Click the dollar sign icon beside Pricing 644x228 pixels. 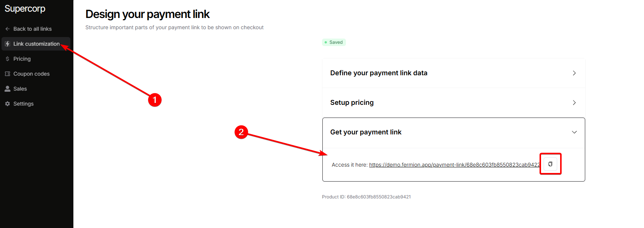(x=7, y=59)
